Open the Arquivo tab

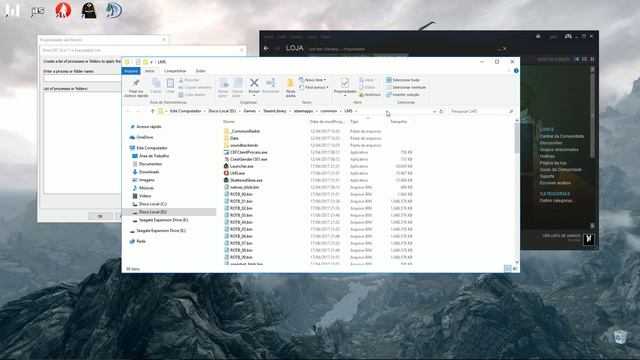pyautogui.click(x=131, y=71)
